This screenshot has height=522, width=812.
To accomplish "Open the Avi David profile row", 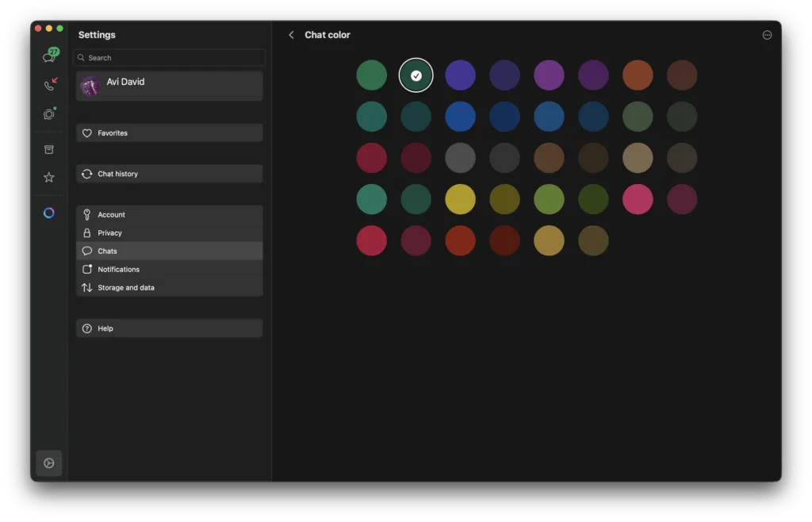I will pos(170,86).
